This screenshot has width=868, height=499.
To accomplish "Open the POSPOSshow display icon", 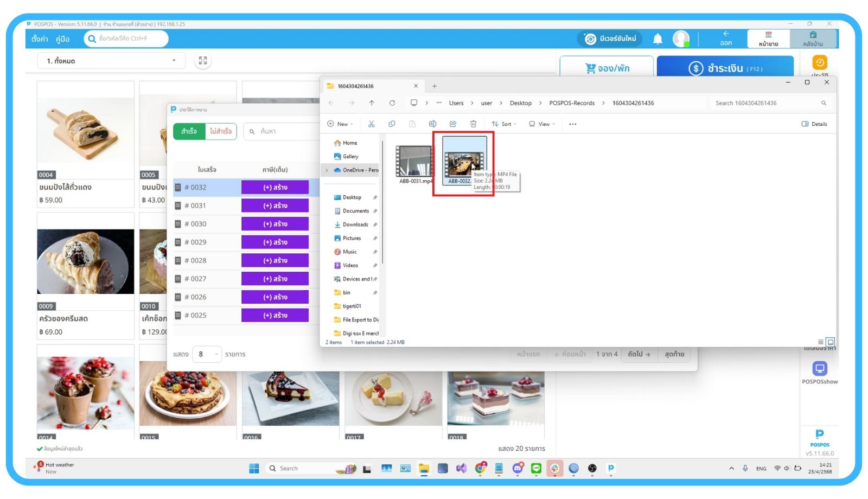I will coord(820,369).
